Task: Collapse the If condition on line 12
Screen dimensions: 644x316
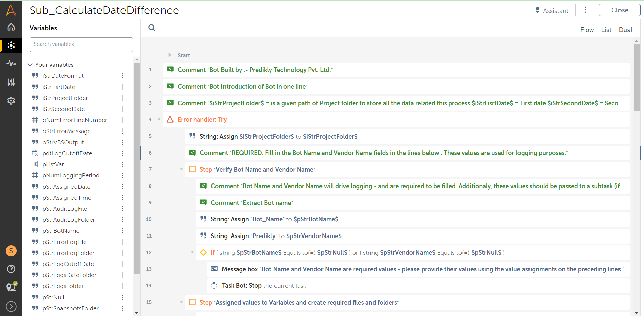Action: coord(192,252)
